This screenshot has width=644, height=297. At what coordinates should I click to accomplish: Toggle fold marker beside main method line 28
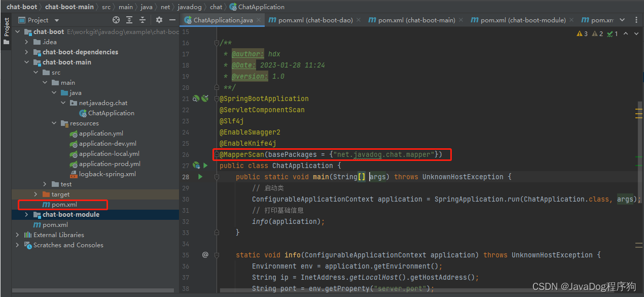tap(217, 177)
